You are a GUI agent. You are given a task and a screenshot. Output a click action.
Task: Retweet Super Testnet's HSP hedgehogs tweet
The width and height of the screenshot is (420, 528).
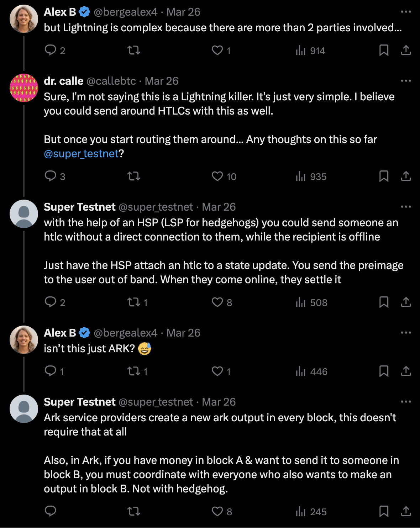coord(134,302)
